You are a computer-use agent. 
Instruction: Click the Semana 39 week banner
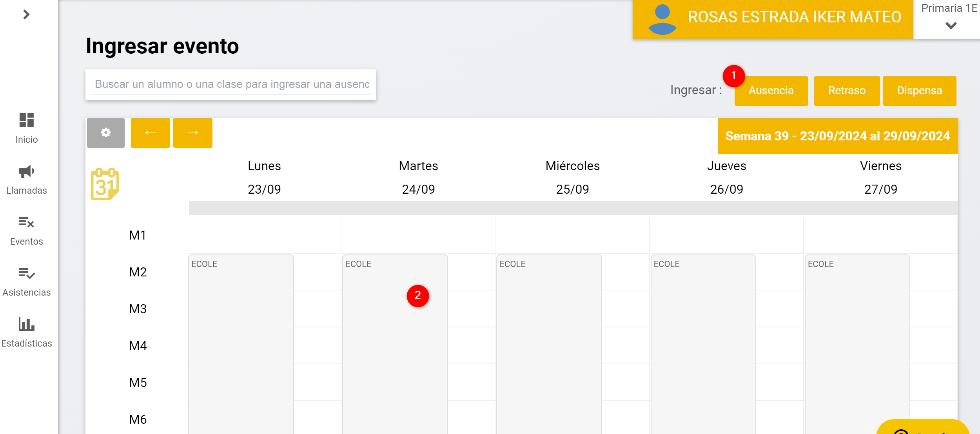pos(837,136)
